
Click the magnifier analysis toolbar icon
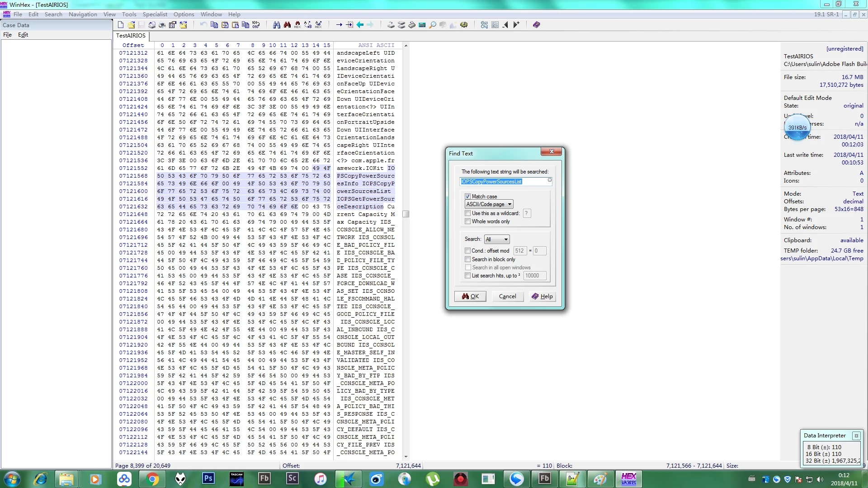pyautogui.click(x=433, y=25)
